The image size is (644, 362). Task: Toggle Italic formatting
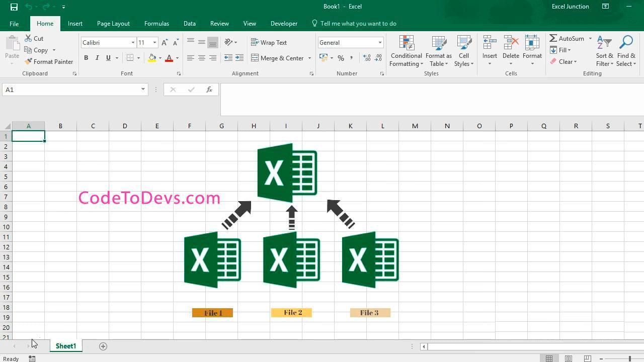click(97, 58)
